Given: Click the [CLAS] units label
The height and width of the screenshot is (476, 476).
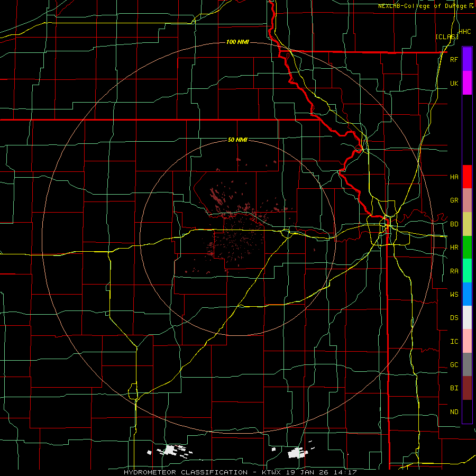Looking at the screenshot, I should coord(447,36).
